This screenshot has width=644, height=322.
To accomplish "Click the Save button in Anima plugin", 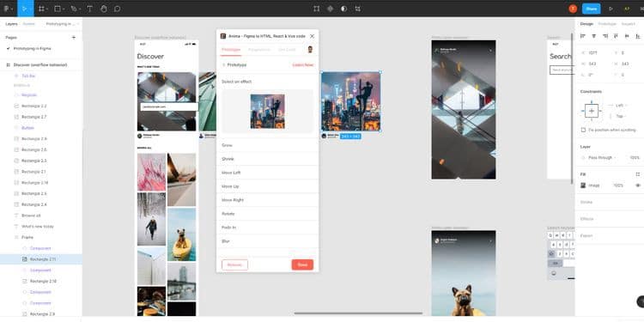I will coord(302,265).
